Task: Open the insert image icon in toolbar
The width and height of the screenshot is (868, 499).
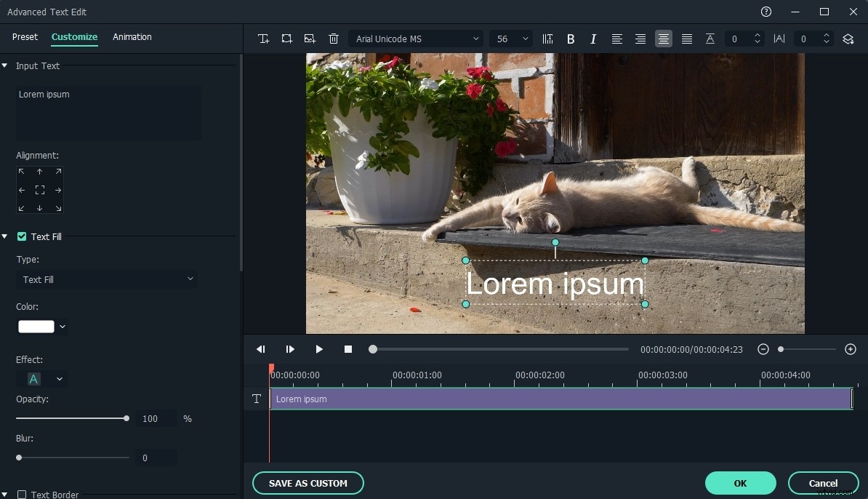Action: [x=310, y=39]
